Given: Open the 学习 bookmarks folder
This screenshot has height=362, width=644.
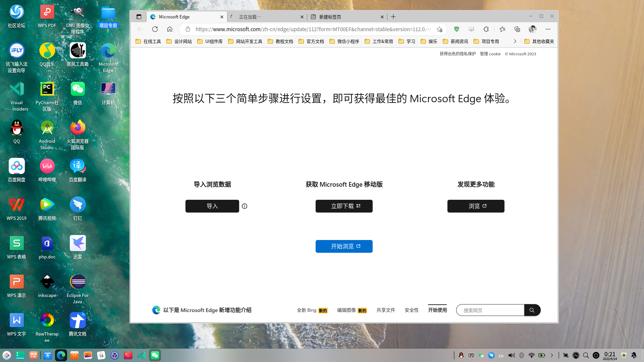Looking at the screenshot, I should pos(407,41).
